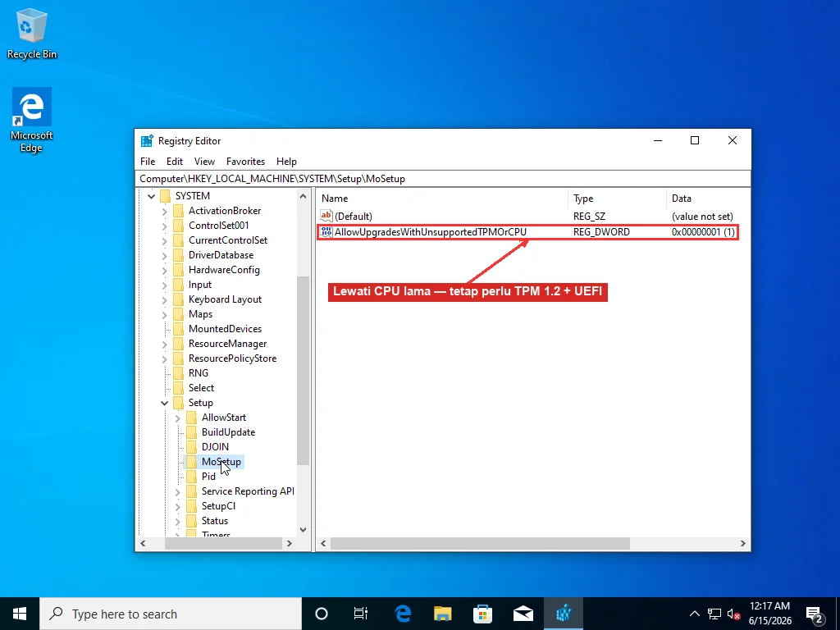This screenshot has height=630, width=840.
Task: Click the Type here to search box
Action: (x=171, y=614)
